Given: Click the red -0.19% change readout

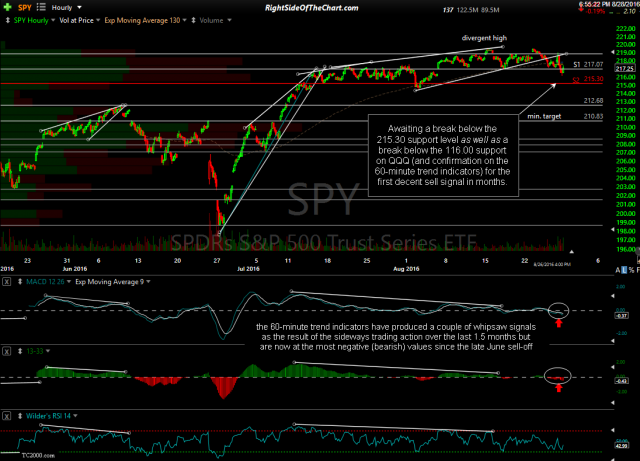Looking at the screenshot, I should [596, 11].
